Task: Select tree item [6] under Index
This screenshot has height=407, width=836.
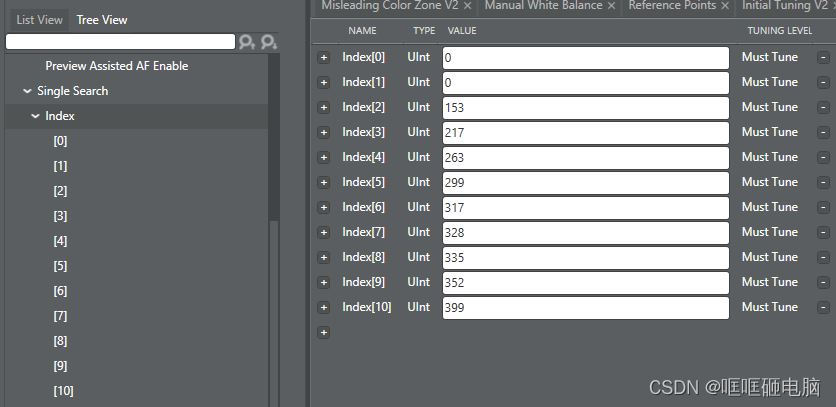Action: point(60,291)
